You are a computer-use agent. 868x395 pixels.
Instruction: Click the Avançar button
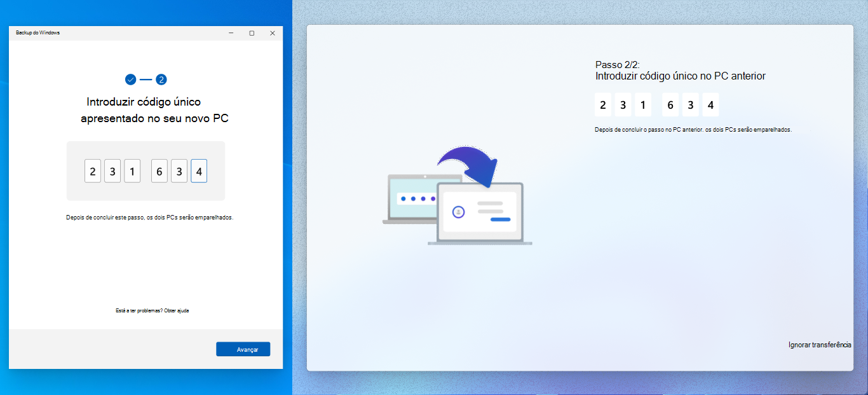click(x=243, y=349)
